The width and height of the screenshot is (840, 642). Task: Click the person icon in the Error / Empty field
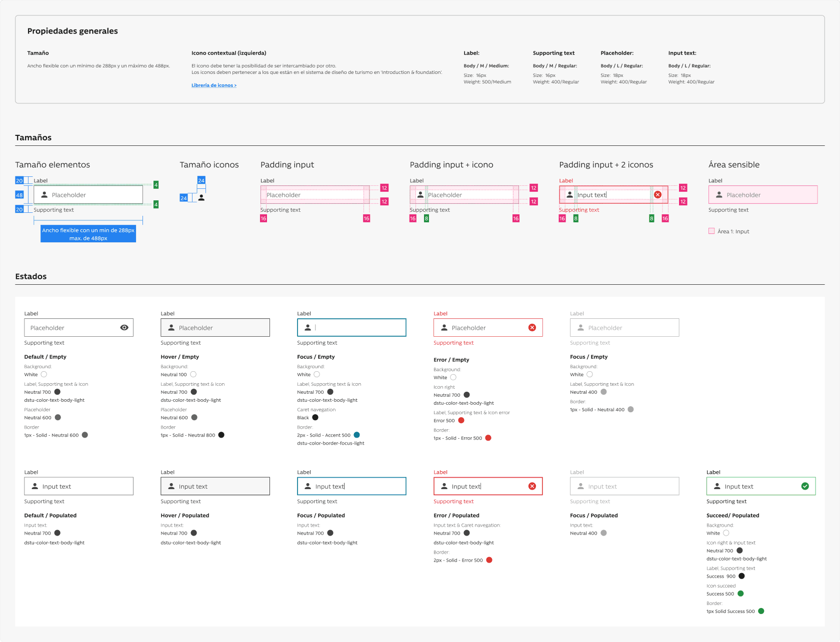pos(444,328)
